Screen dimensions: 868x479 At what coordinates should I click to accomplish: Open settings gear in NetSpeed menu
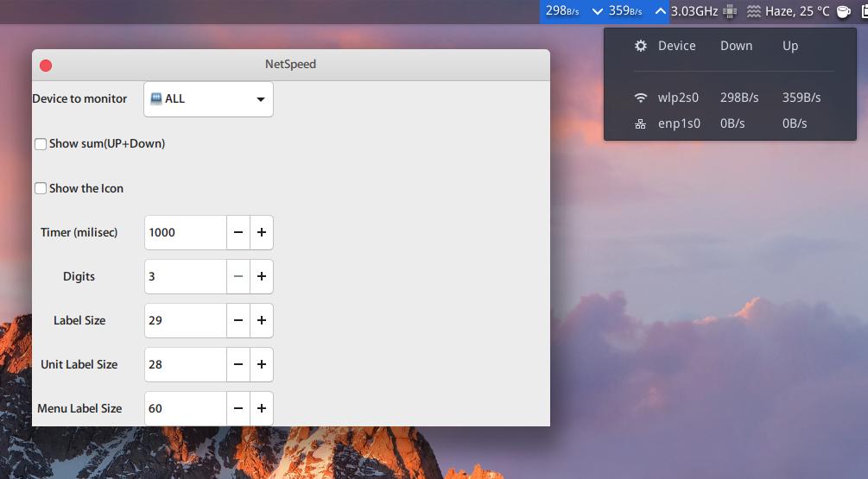click(641, 46)
